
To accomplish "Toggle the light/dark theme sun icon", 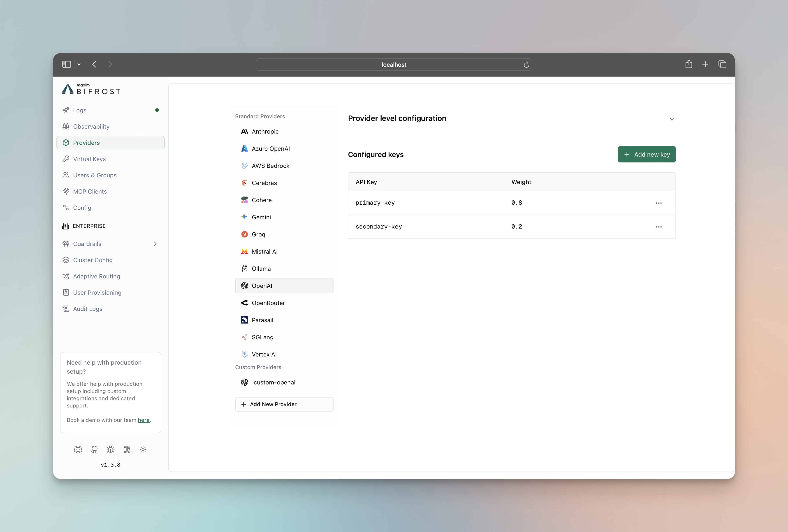I will point(143,449).
